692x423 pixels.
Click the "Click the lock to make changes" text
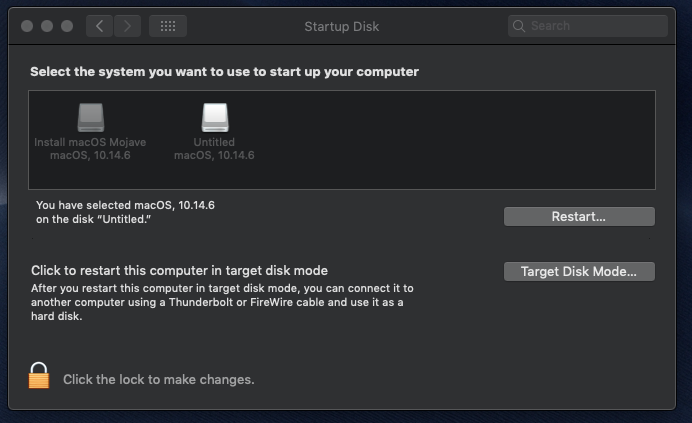click(158, 380)
